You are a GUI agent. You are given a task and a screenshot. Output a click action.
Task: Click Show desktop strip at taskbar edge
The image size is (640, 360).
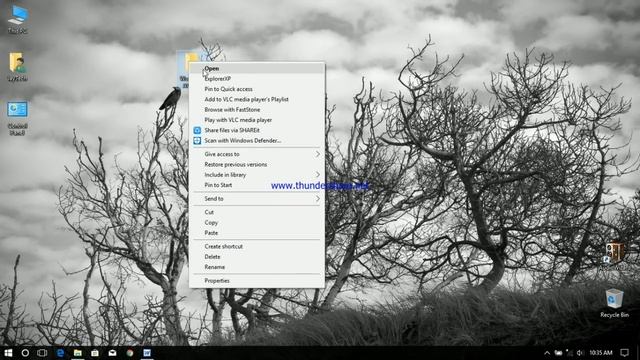tap(638, 353)
